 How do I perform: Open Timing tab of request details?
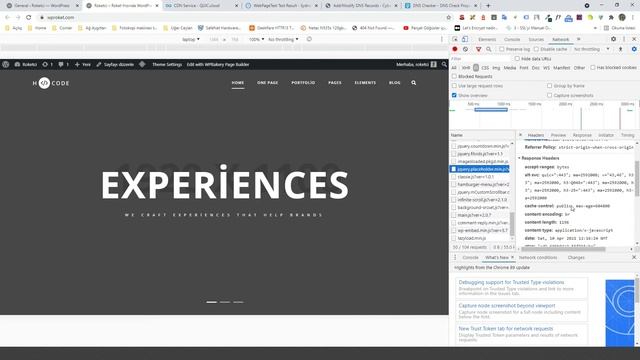627,135
